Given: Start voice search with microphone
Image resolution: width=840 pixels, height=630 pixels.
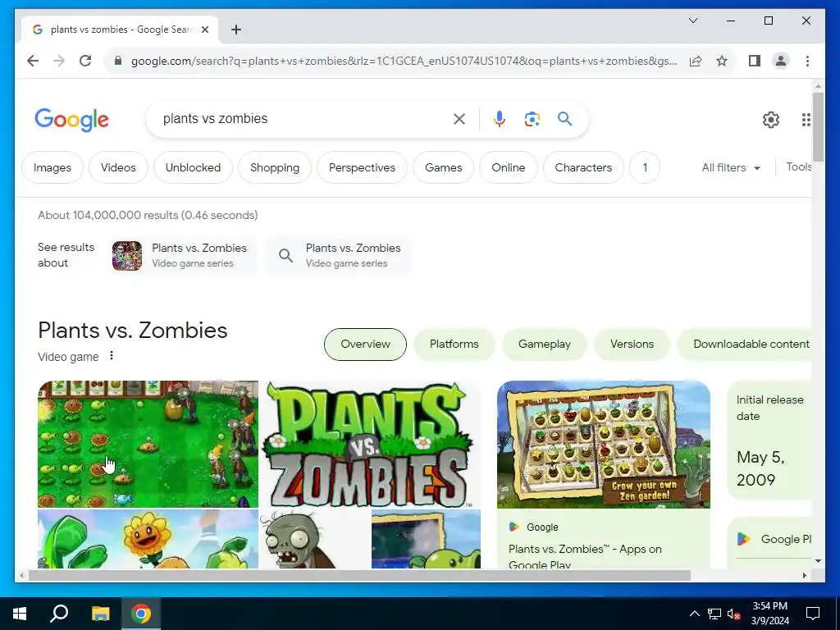Looking at the screenshot, I should click(x=500, y=119).
